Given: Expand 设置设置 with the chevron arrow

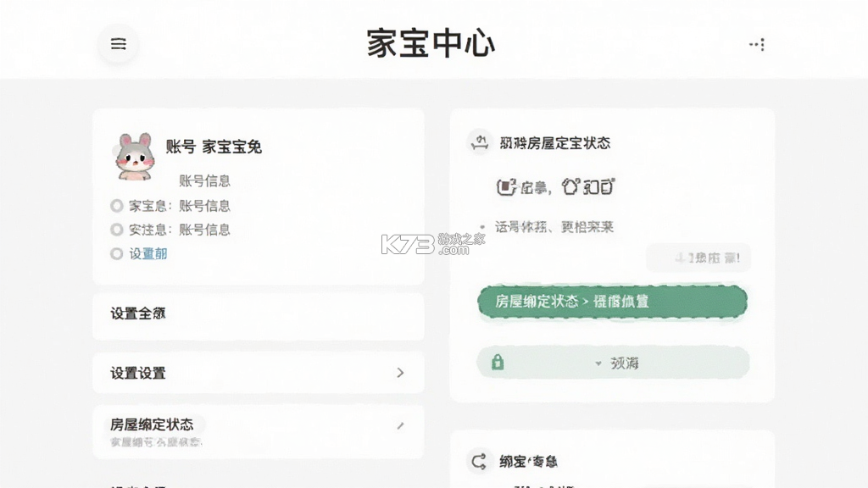Looking at the screenshot, I should click(x=400, y=373).
